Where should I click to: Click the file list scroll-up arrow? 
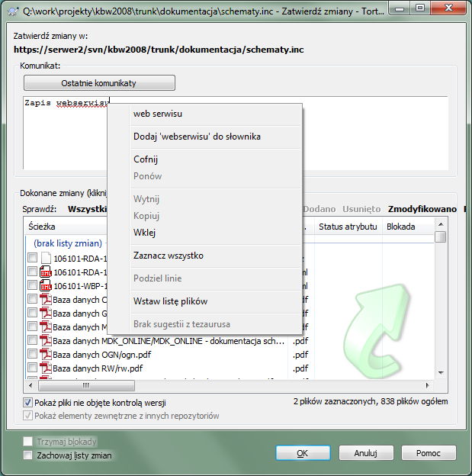tap(441, 224)
